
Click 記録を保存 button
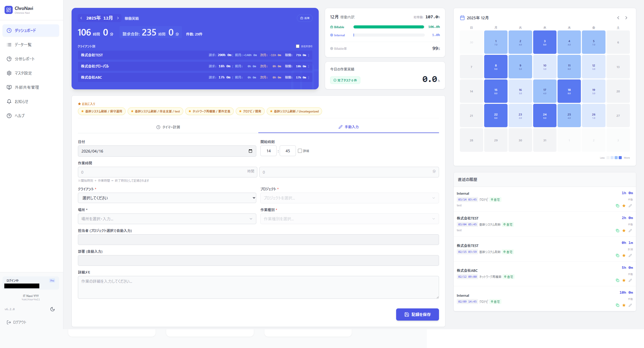[417, 314]
